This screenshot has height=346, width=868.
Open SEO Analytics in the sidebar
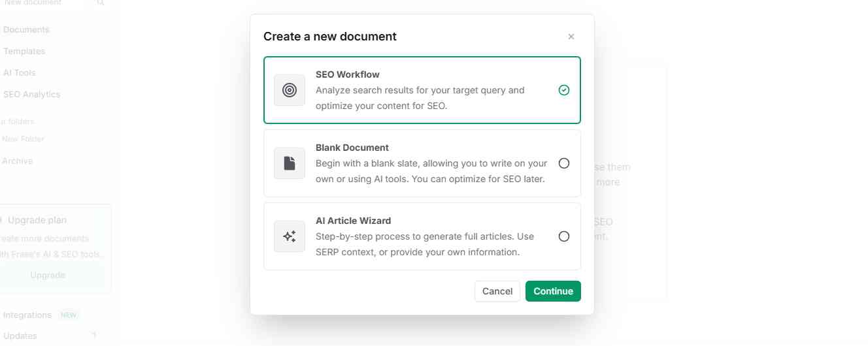coord(31,94)
